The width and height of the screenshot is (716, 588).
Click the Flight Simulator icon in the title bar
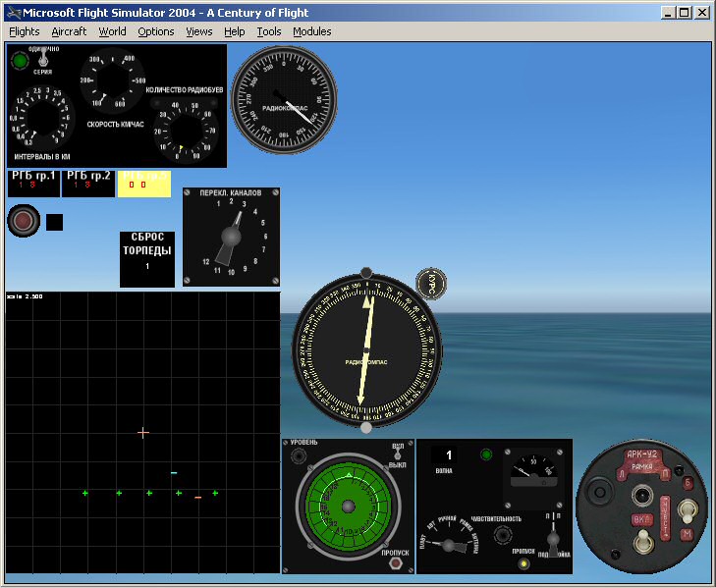point(14,13)
